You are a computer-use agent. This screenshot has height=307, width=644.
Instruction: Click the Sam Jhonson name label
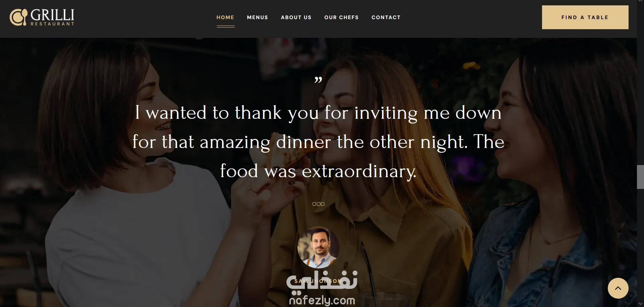[318, 281]
